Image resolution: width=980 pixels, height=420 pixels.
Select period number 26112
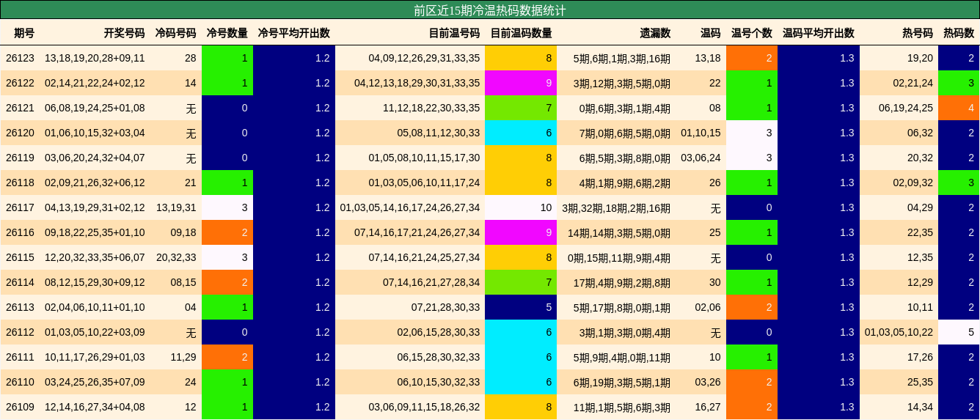click(x=20, y=332)
